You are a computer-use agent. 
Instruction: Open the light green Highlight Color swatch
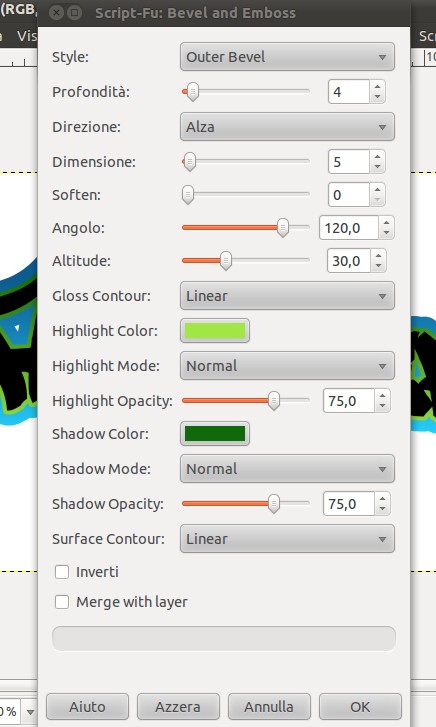click(215, 331)
